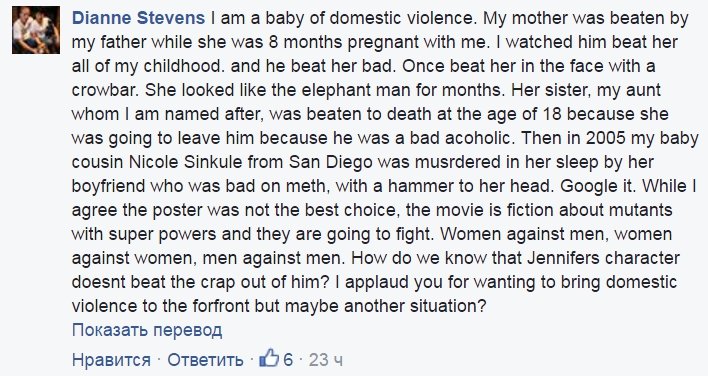This screenshot has width=708, height=376.
Task: Open Dianne Stevens' profile picture
Action: (36, 30)
